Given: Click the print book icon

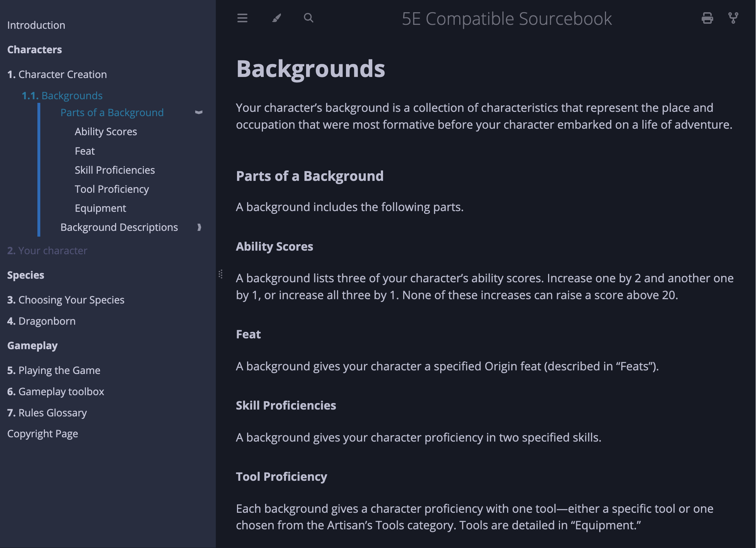Looking at the screenshot, I should pyautogui.click(x=707, y=18).
